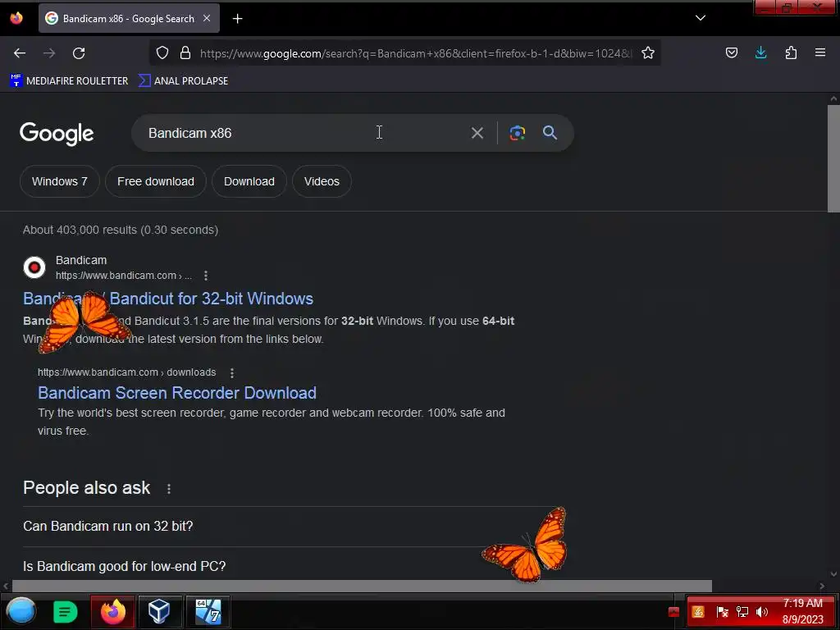Image resolution: width=840 pixels, height=630 pixels.
Task: Select the Free download filter chip
Action: [156, 181]
